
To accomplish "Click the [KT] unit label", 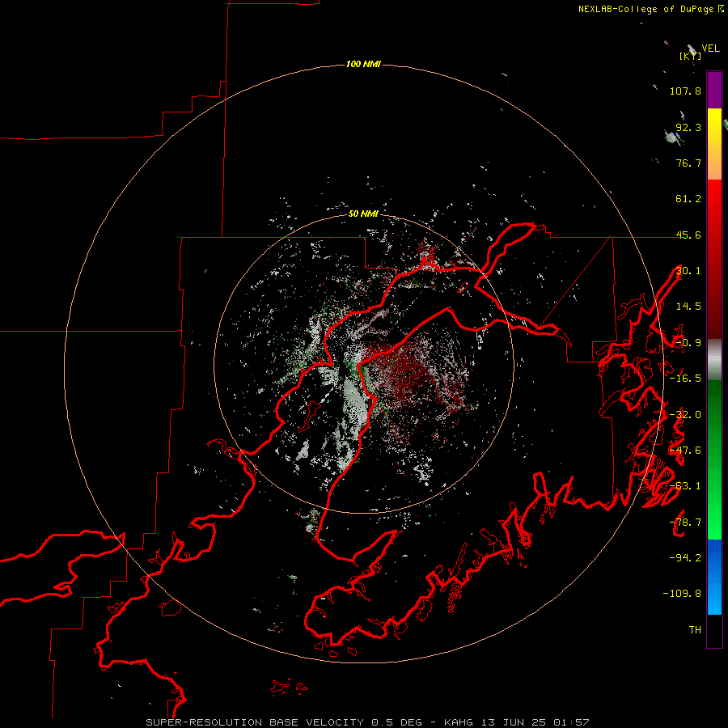I will pyautogui.click(x=691, y=56).
